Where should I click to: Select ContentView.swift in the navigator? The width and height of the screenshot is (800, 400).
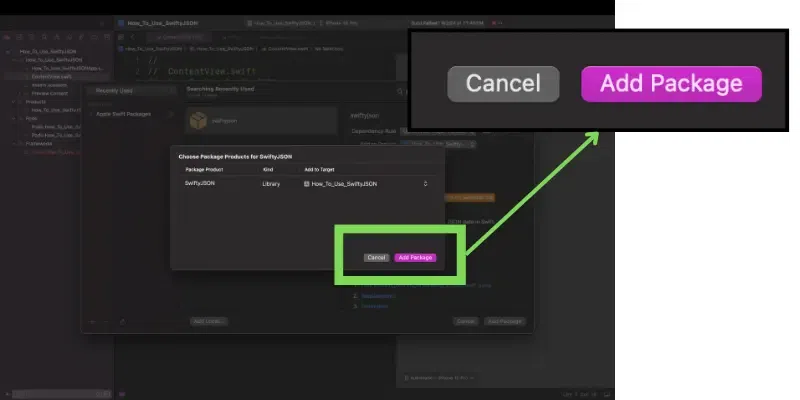pyautogui.click(x=52, y=77)
